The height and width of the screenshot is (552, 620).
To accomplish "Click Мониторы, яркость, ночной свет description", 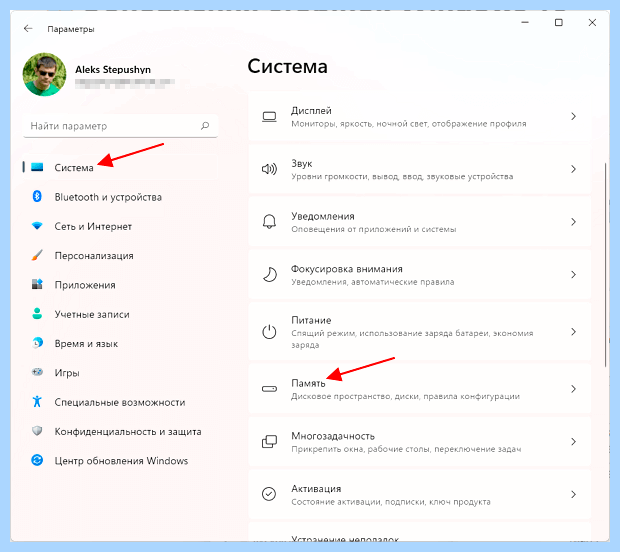I will pyautogui.click(x=409, y=124).
